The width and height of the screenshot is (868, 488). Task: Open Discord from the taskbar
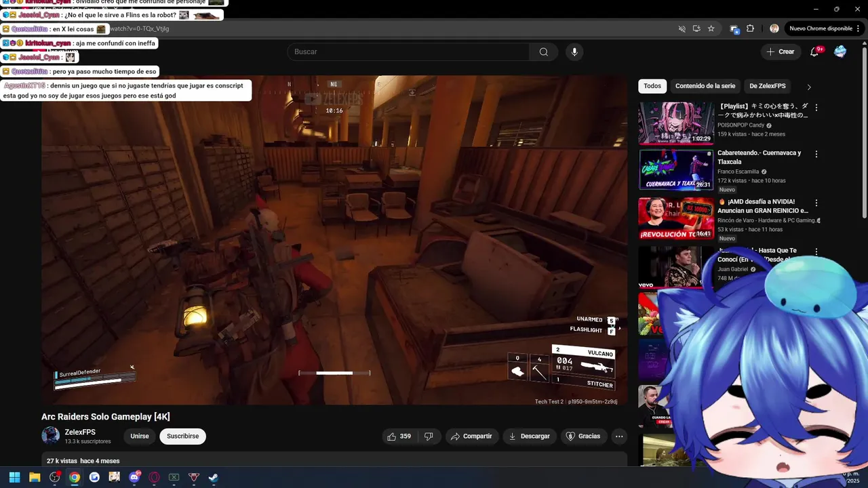134,477
